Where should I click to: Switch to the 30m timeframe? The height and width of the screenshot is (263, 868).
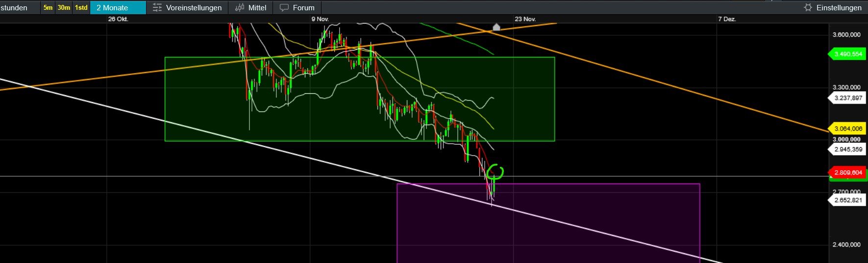coord(64,7)
